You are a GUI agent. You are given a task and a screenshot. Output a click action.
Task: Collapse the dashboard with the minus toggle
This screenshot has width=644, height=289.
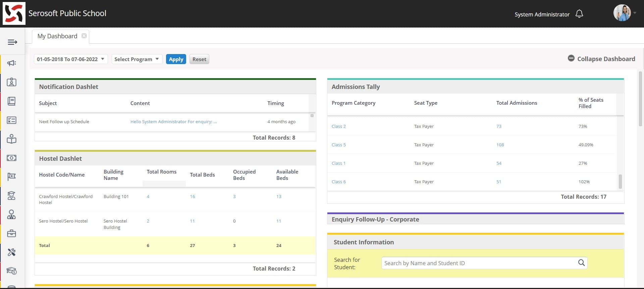[x=571, y=58]
